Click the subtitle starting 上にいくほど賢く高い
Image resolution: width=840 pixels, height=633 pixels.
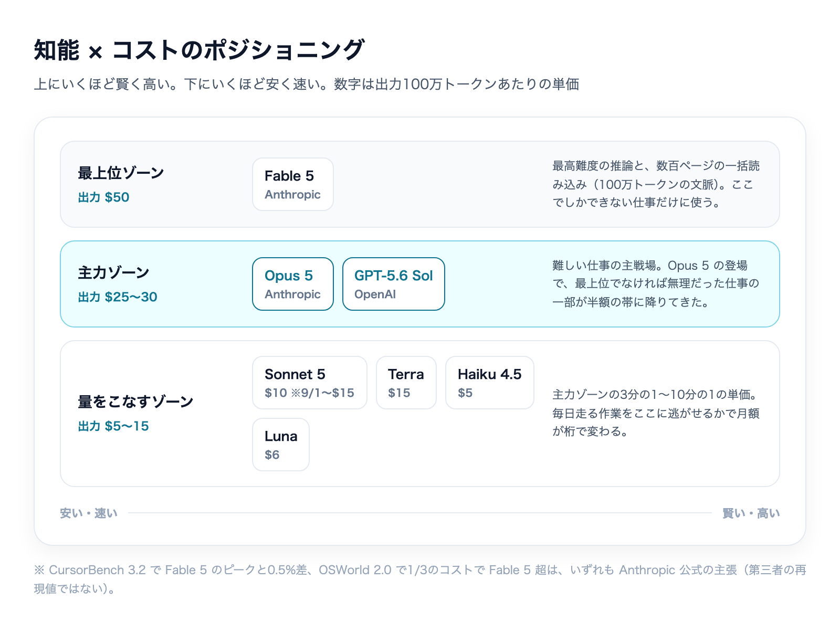point(307,84)
